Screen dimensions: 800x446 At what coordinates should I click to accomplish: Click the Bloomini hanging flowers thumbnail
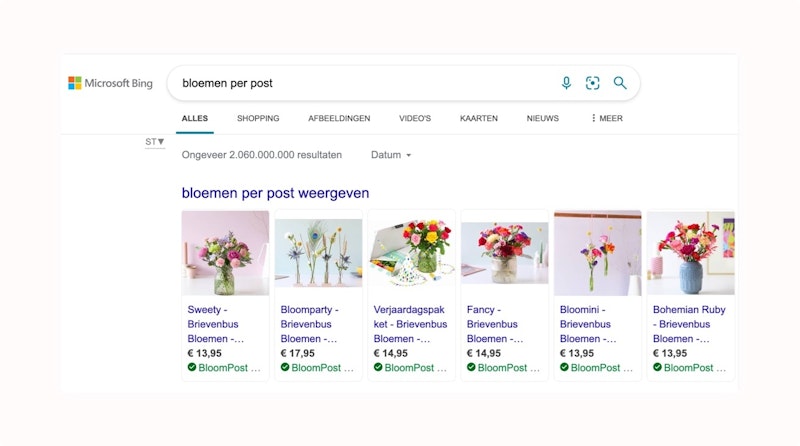point(597,253)
